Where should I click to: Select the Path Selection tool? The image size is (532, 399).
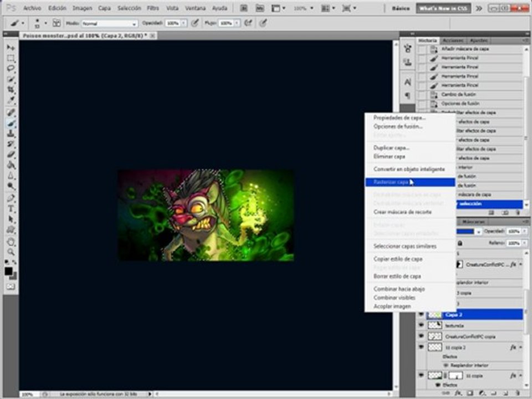pyautogui.click(x=11, y=219)
